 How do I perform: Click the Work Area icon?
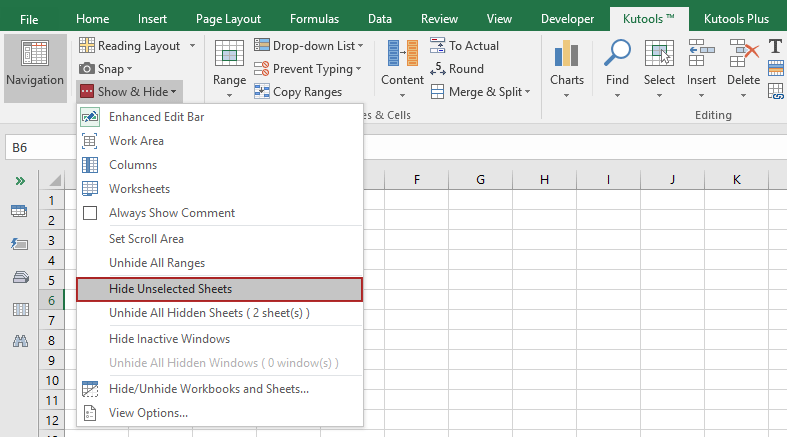(90, 141)
